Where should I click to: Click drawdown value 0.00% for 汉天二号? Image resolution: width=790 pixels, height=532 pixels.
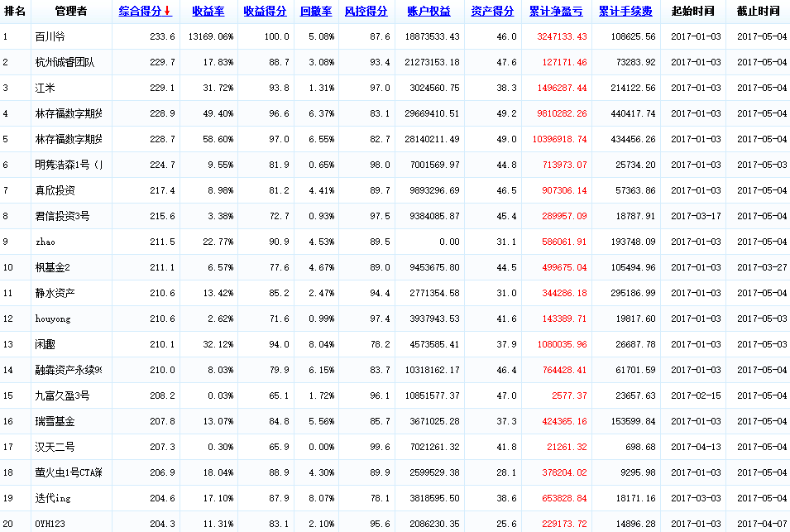[x=322, y=447]
